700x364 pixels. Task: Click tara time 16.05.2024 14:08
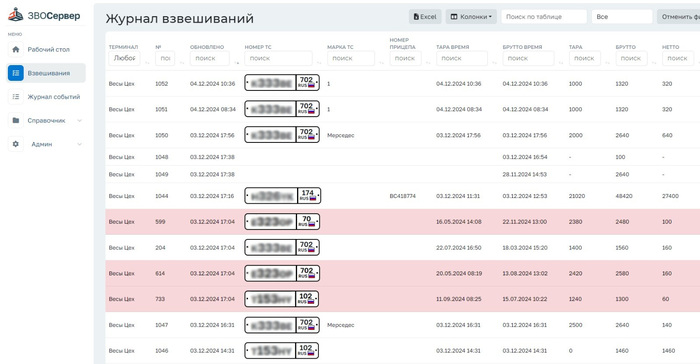pos(458,222)
